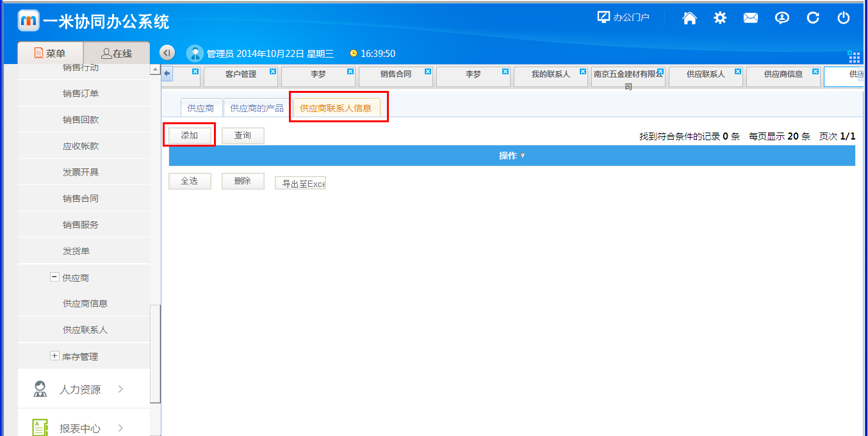Viewport: 868px width, 436px height.
Task: Click the 查询 button
Action: [x=243, y=135]
